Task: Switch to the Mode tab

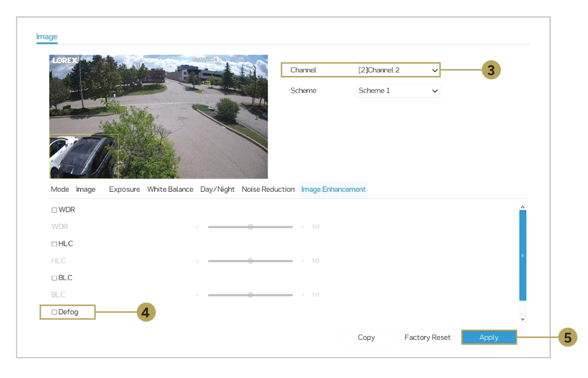Action: tap(60, 189)
